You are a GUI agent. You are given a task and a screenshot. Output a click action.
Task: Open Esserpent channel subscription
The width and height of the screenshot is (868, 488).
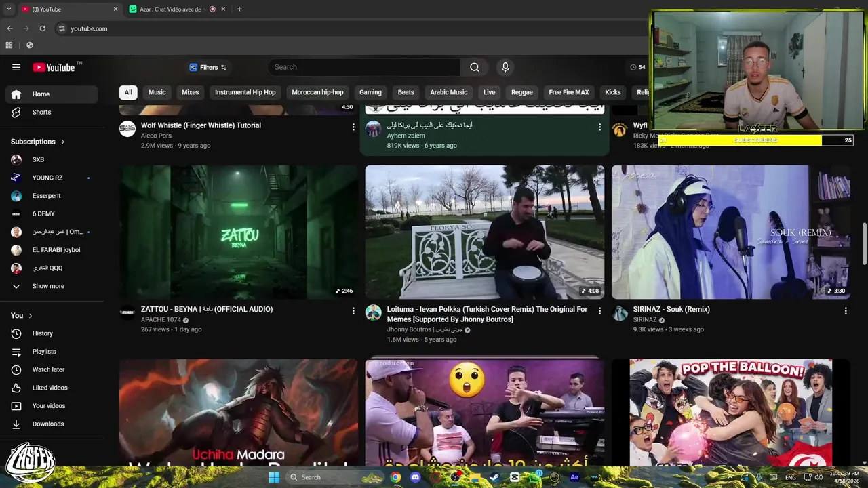[52, 196]
